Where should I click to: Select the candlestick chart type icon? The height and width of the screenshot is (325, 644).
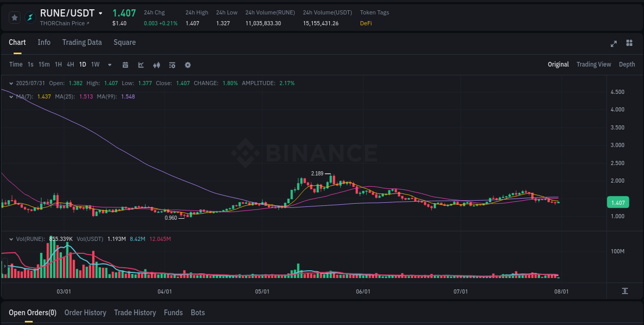(156, 65)
